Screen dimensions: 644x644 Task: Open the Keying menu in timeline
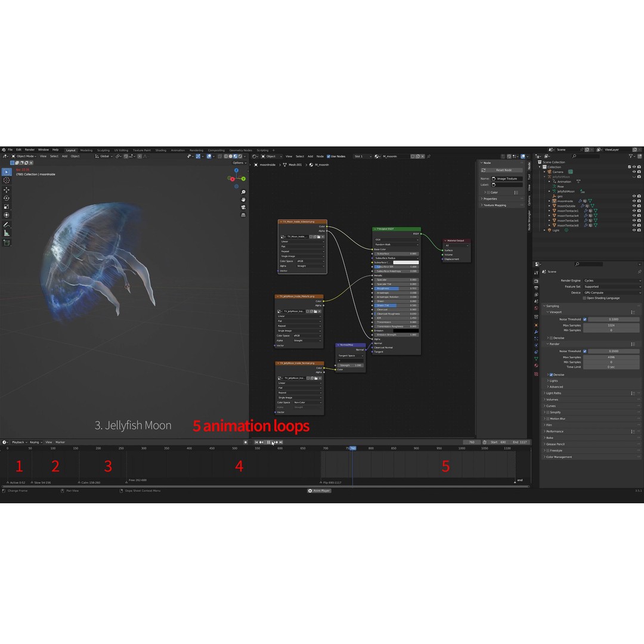(36, 442)
